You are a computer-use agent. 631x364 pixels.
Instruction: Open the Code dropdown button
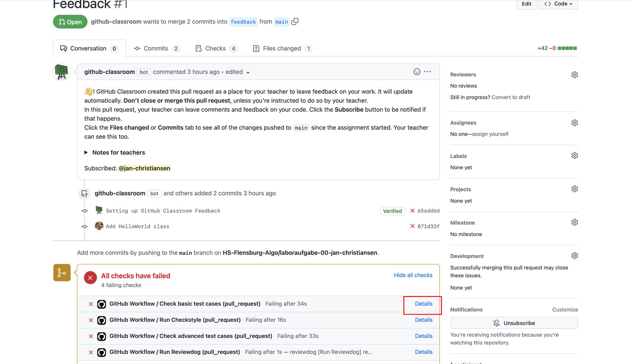pyautogui.click(x=558, y=4)
